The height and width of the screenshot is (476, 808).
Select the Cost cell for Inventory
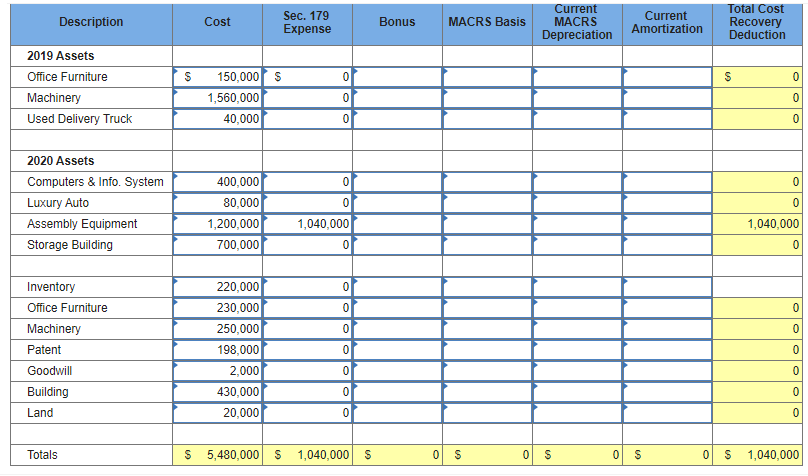[217, 287]
